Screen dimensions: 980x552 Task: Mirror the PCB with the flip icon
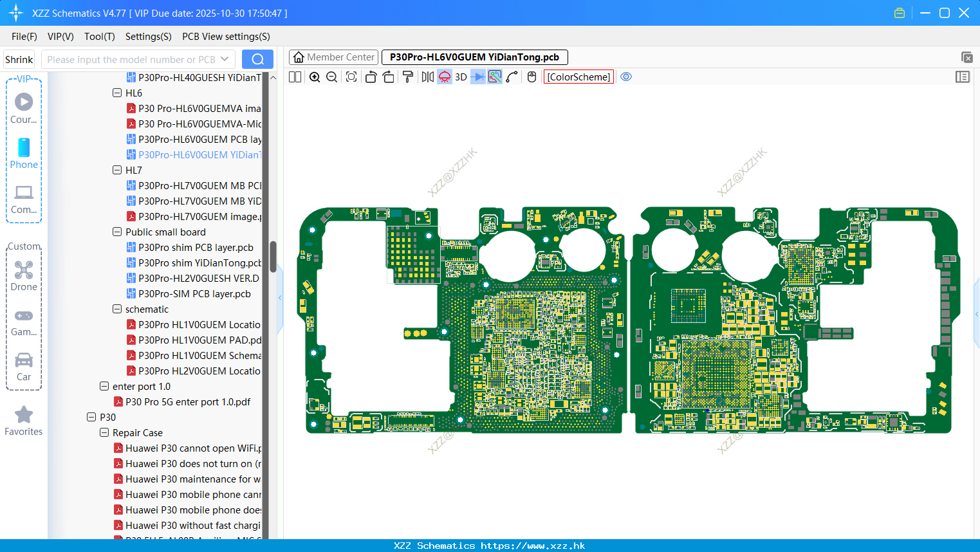click(x=427, y=77)
